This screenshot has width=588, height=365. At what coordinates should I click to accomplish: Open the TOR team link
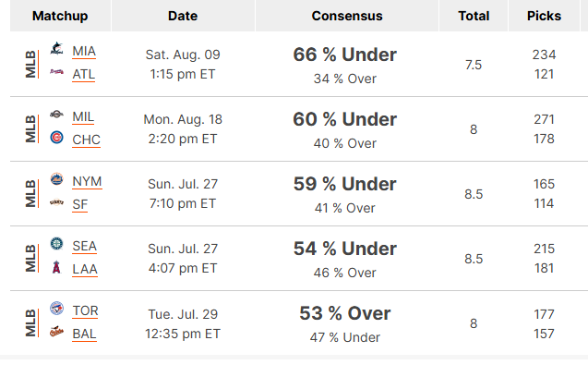85,310
